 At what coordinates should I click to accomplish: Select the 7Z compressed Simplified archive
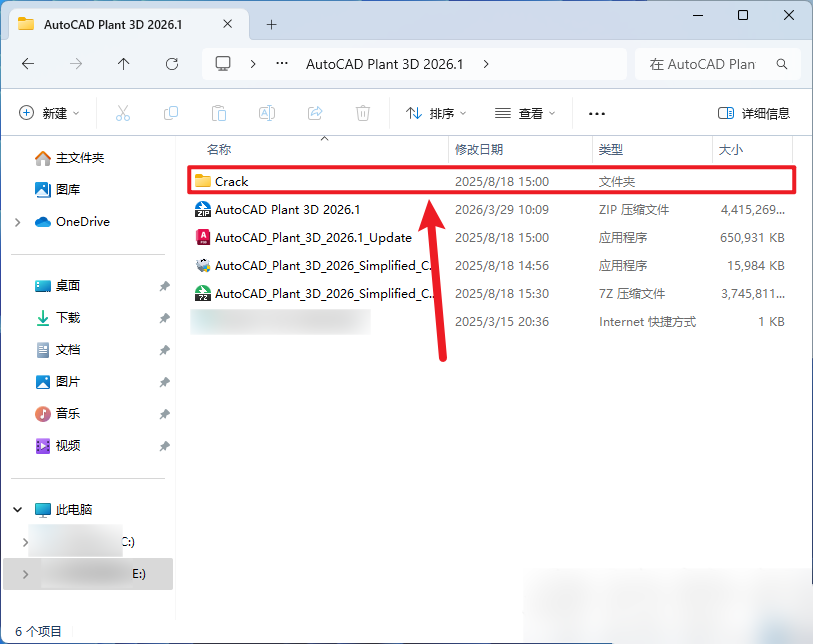tap(491, 293)
